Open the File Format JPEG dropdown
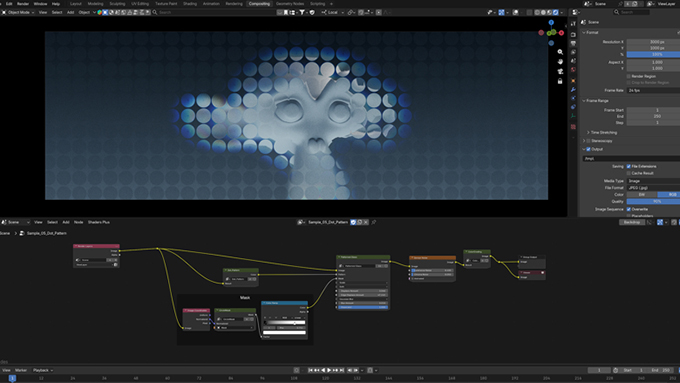 click(653, 188)
